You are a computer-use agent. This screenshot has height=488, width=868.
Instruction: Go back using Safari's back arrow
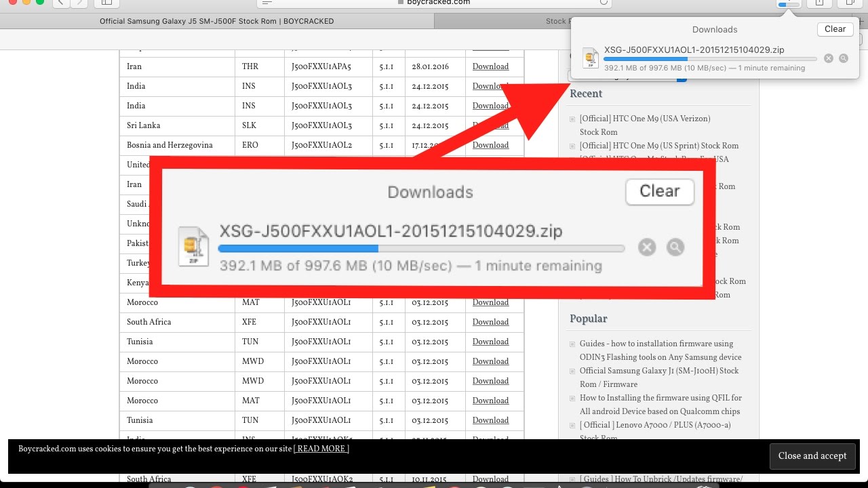click(x=61, y=3)
